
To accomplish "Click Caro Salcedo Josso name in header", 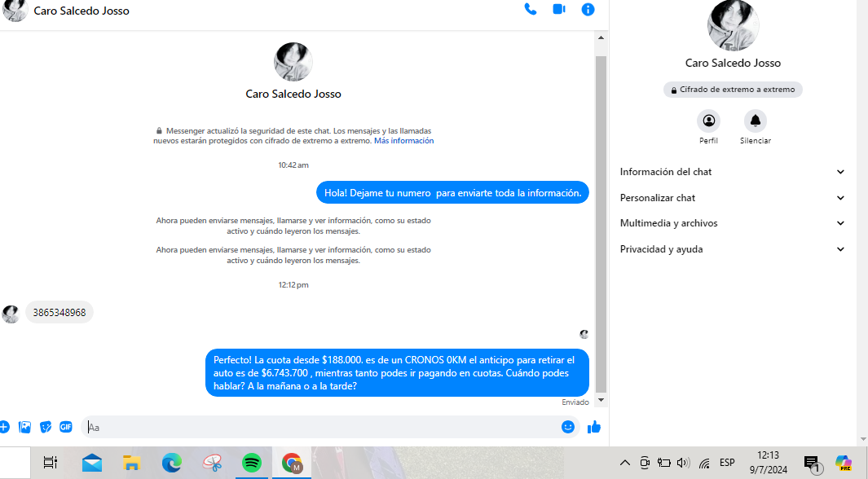I will pos(82,11).
